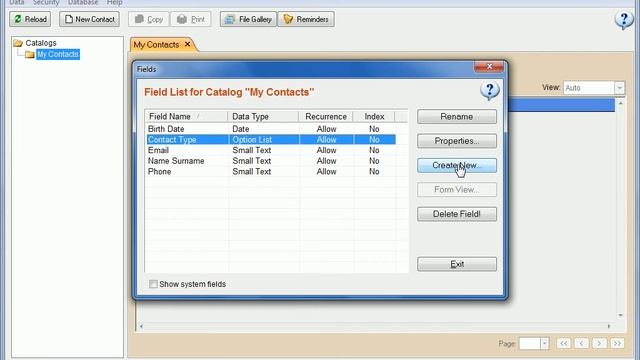
Task: Click the vertical scrollbar down arrow
Action: (x=620, y=315)
